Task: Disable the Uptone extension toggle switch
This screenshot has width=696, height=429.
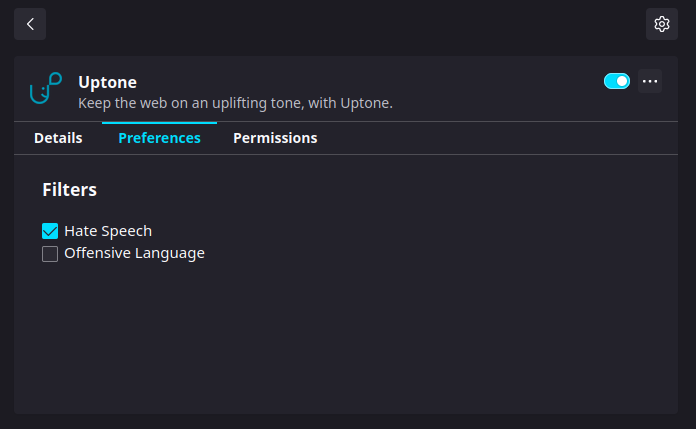Action: coord(617,81)
